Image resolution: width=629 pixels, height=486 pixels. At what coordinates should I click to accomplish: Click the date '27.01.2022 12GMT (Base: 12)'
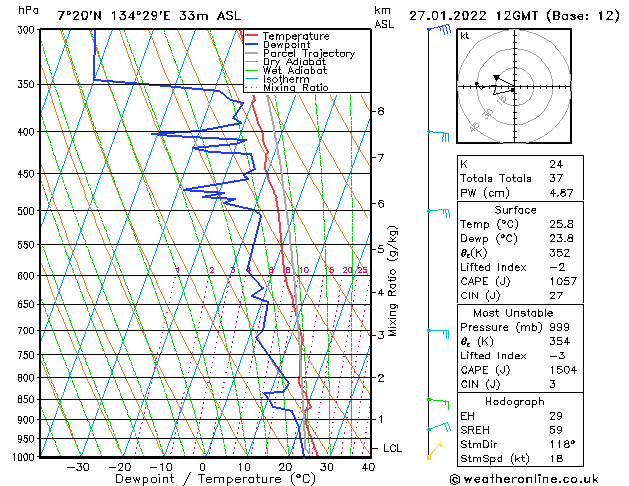pos(514,16)
